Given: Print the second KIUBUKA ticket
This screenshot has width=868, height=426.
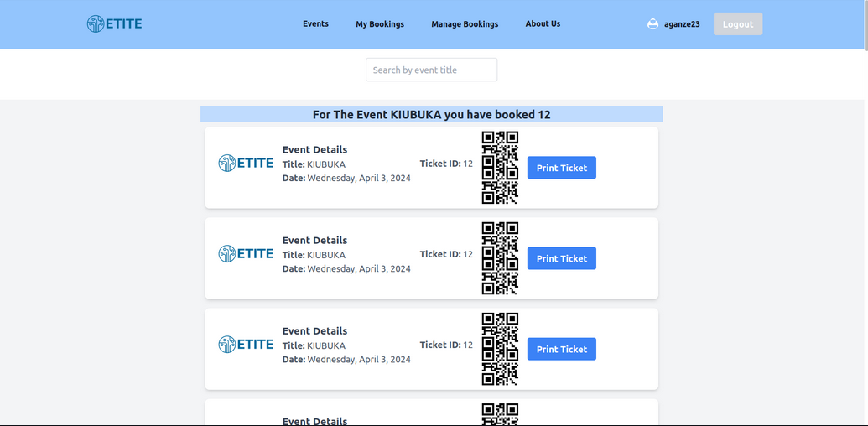Looking at the screenshot, I should click(562, 258).
